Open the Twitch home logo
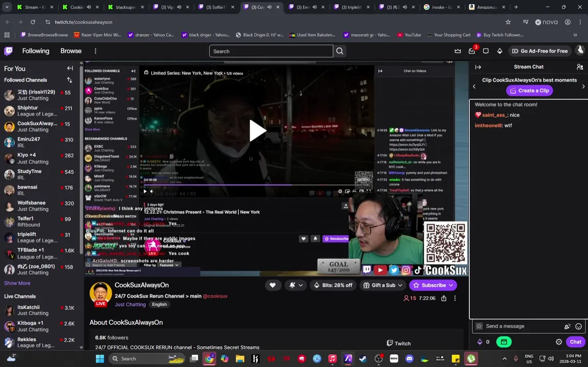The width and height of the screenshot is (588, 367). [x=8, y=51]
